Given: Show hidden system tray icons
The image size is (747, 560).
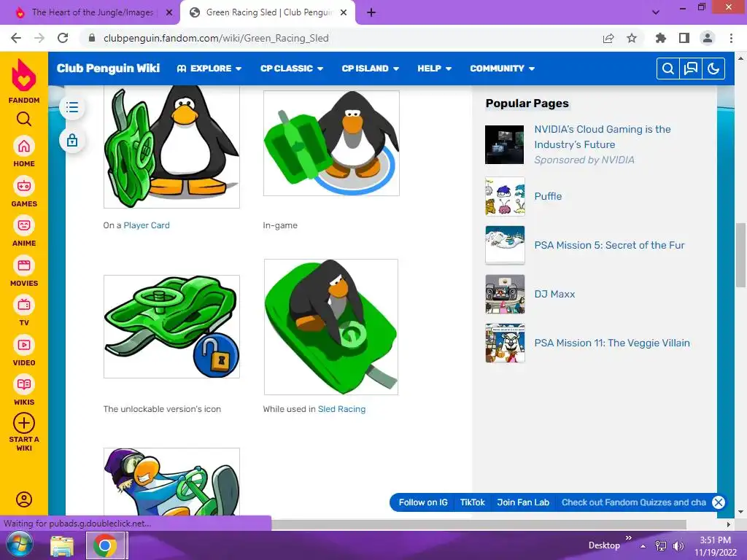Looking at the screenshot, I should (x=643, y=546).
